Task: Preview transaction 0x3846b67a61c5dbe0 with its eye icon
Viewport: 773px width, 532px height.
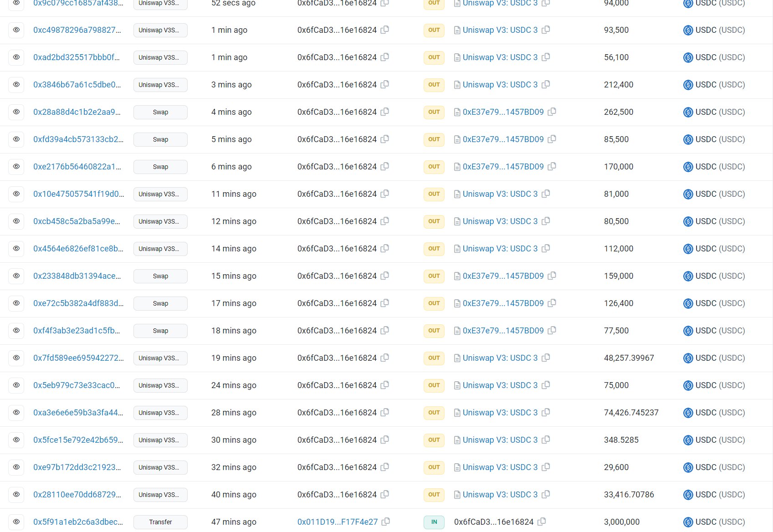Action: pos(16,85)
